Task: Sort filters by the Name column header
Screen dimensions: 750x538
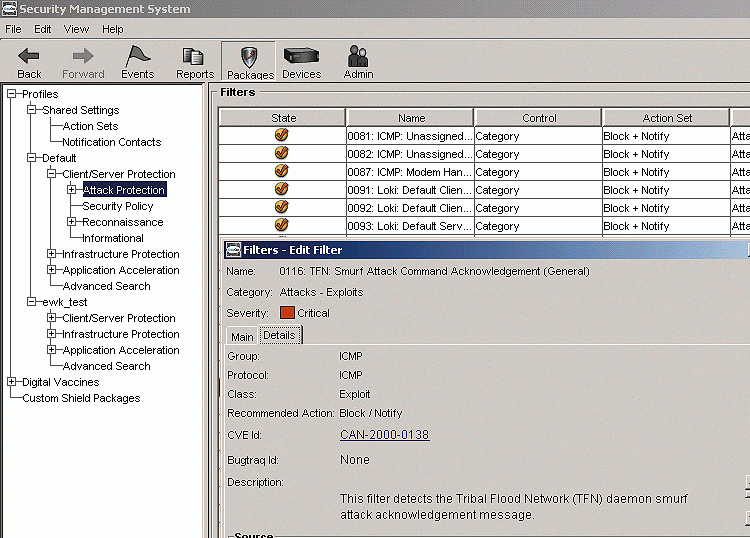Action: (x=411, y=118)
